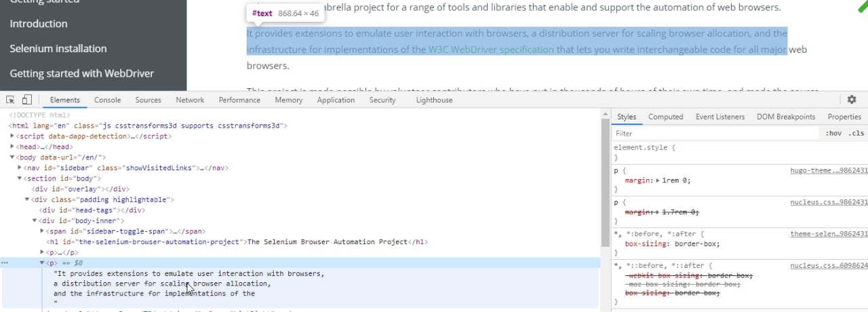Open the Lighthouse tab

(x=434, y=100)
